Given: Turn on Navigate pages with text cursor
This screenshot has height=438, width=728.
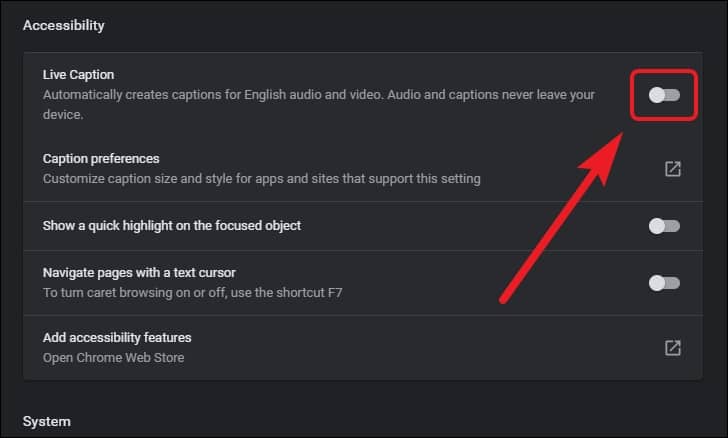Looking at the screenshot, I should click(664, 283).
